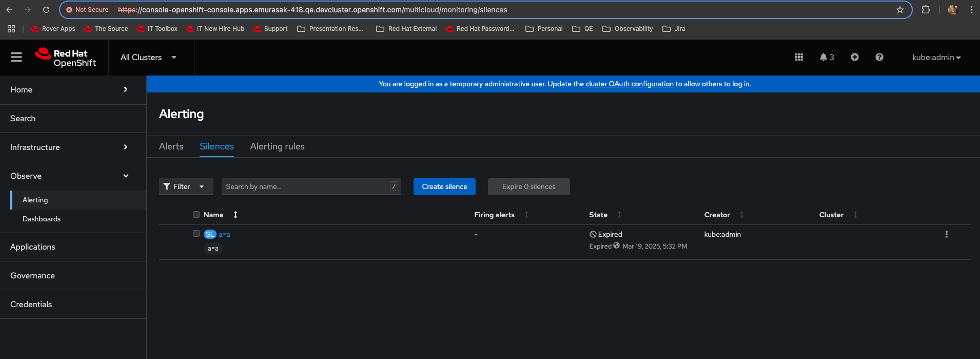Open the a=a silence link
980x359 pixels.
224,234
